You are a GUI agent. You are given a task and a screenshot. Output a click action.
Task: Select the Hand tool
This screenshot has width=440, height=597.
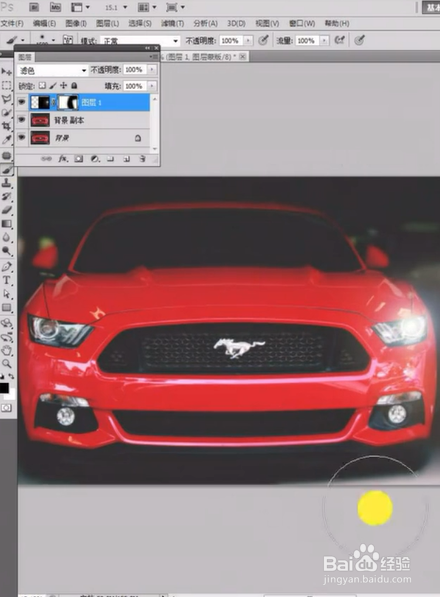[x=6, y=350]
